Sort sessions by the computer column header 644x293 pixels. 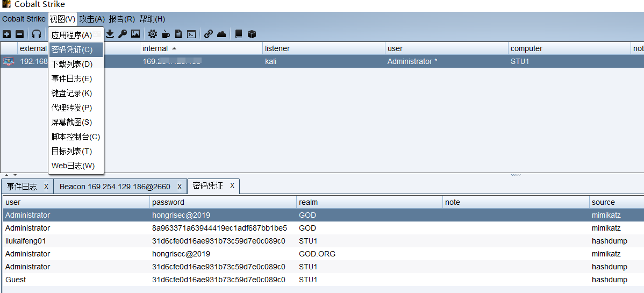pyautogui.click(x=569, y=48)
